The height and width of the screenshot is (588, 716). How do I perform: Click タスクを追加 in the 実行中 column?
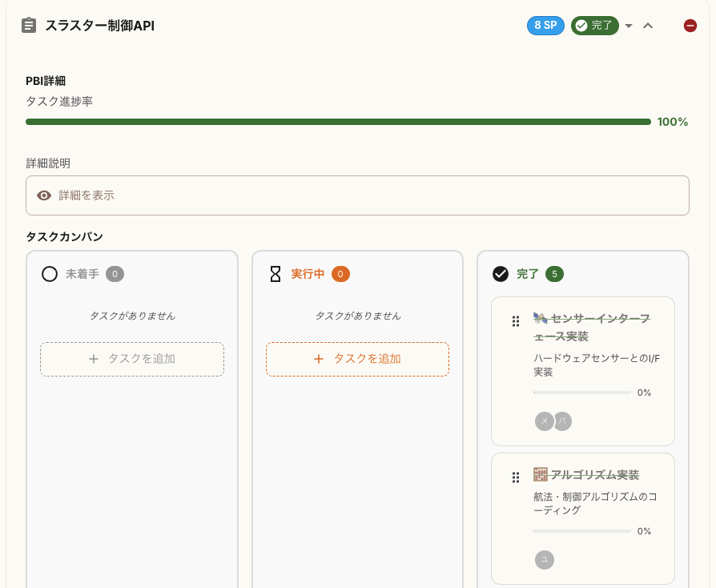(x=357, y=359)
